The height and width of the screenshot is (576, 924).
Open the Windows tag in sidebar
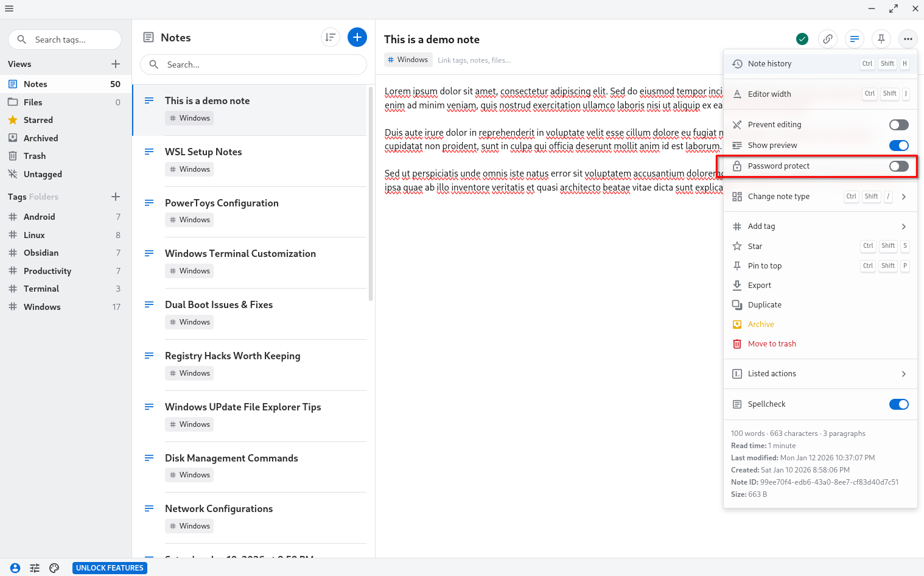[66, 307]
